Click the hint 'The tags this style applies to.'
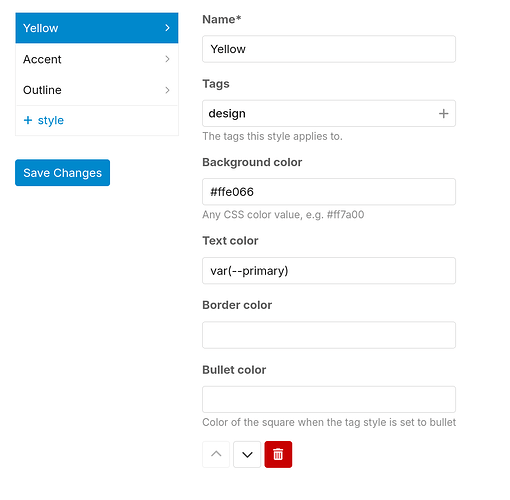The height and width of the screenshot is (500, 510). [272, 136]
